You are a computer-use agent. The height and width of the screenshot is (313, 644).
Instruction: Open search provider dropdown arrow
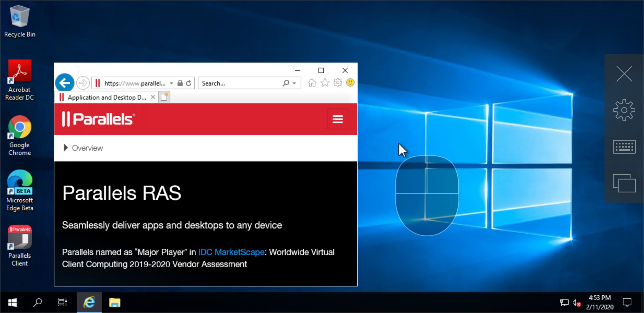[x=294, y=83]
